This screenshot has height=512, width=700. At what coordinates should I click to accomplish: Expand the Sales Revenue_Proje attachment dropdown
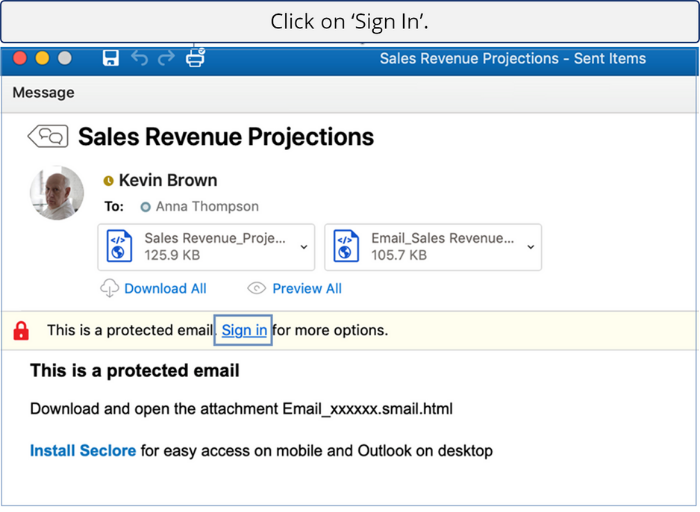tap(304, 246)
